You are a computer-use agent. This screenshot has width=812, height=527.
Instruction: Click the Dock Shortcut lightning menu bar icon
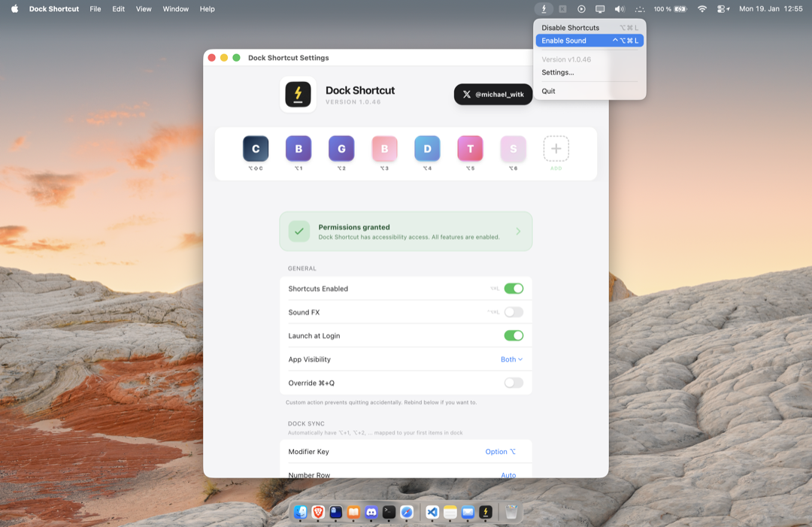pyautogui.click(x=544, y=9)
